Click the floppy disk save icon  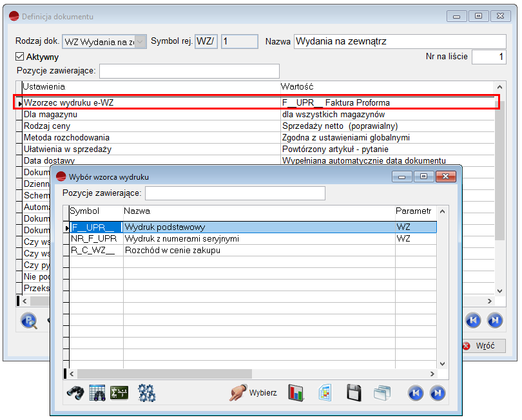354,392
